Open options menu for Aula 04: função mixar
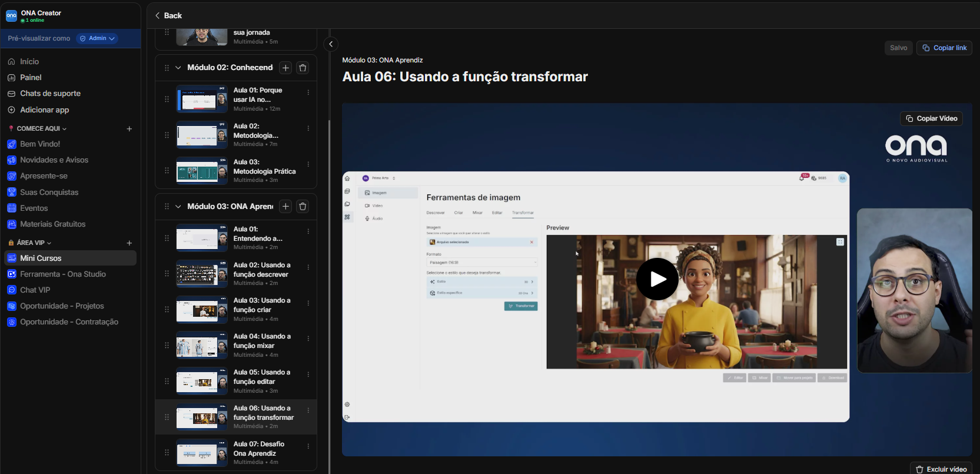The width and height of the screenshot is (980, 474). click(308, 339)
